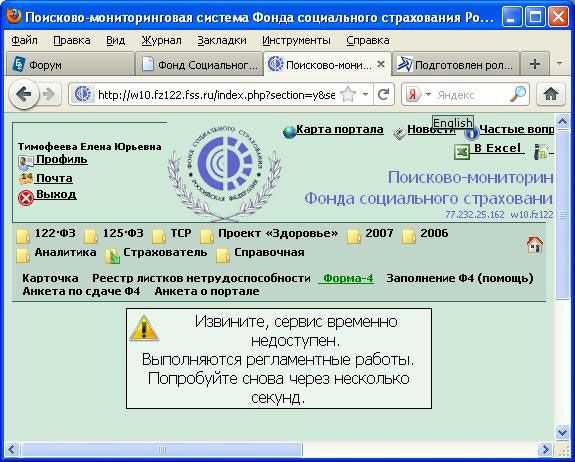The width and height of the screenshot is (575, 462).
Task: Click the news icon beside Новости
Action: pos(399,134)
